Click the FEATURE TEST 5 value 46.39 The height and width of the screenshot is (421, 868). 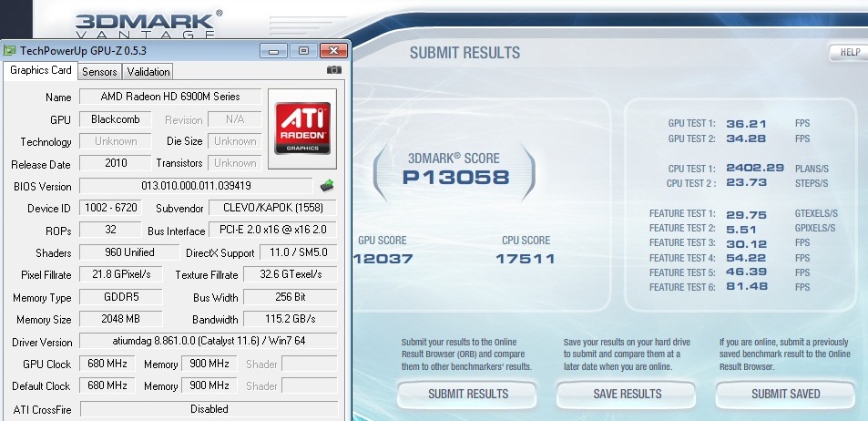(x=746, y=272)
